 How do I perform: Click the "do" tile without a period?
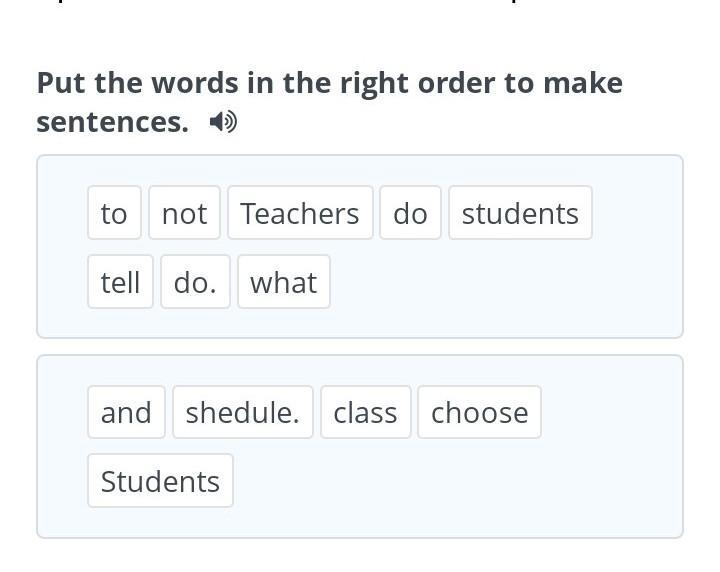click(410, 213)
